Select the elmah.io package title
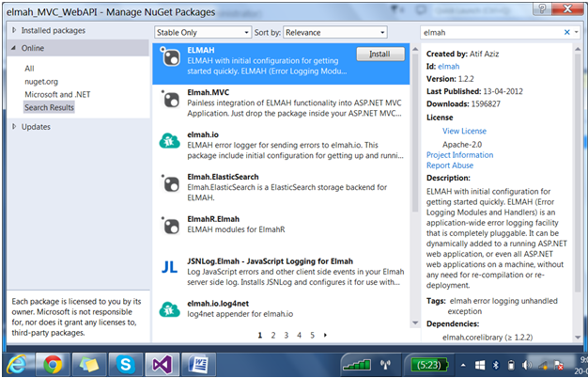This screenshot has height=378, width=588. (x=203, y=134)
